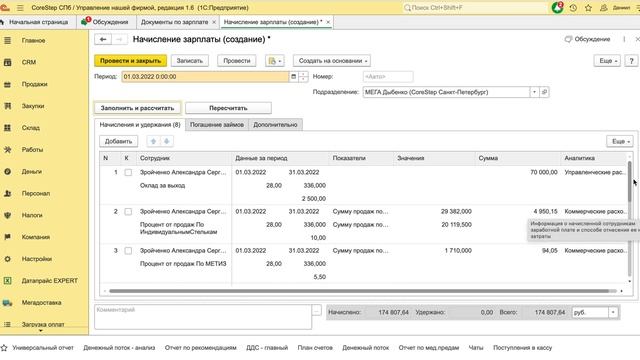Open the hamburger main menu
The image size is (640, 360).
click(x=20, y=7)
